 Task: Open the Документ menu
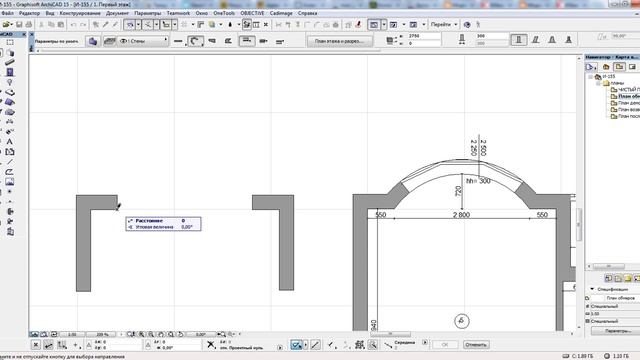tap(117, 13)
